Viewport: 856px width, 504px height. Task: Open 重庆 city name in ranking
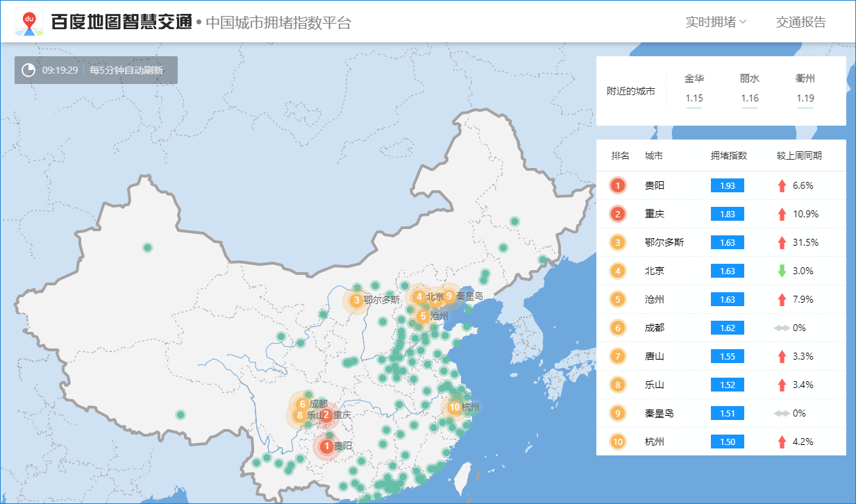pos(655,214)
